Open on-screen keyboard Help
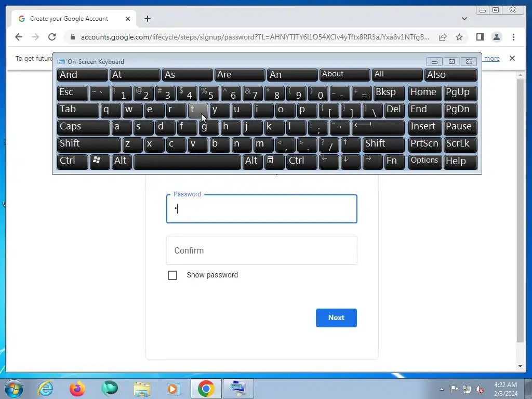Viewport: 532px width, 399px height. 460,162
